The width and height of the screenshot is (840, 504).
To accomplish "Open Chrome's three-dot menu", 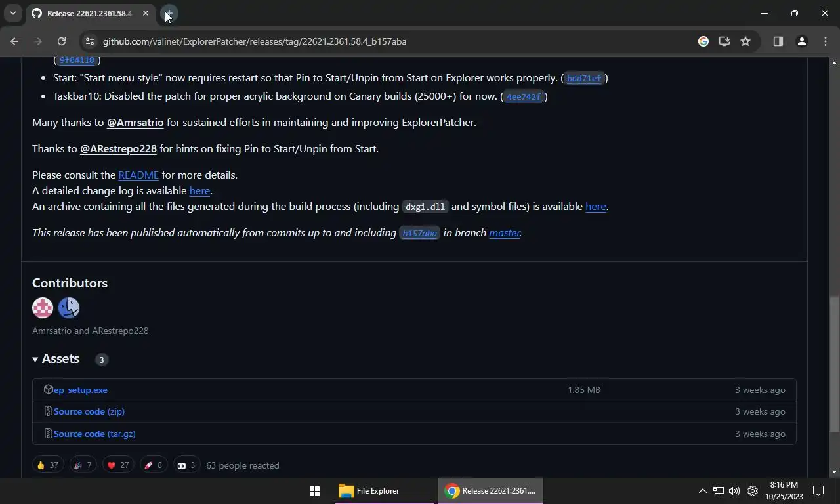I will pyautogui.click(x=826, y=41).
